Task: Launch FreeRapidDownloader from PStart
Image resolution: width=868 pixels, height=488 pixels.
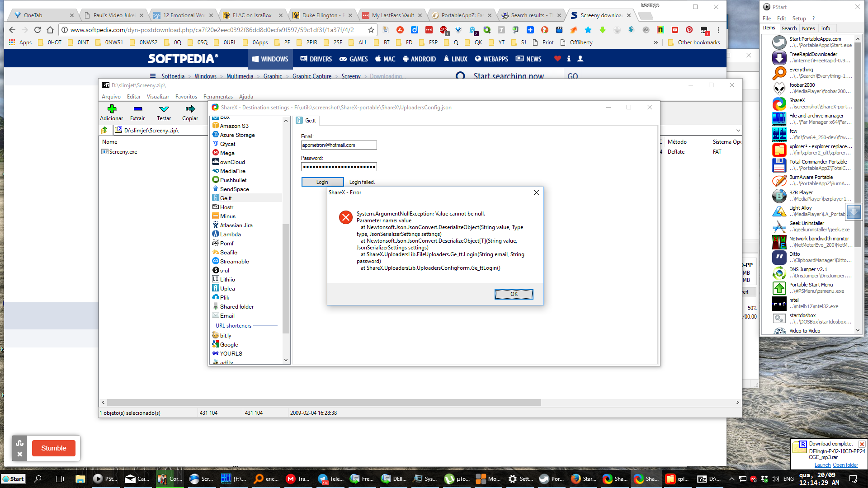Action: click(812, 57)
